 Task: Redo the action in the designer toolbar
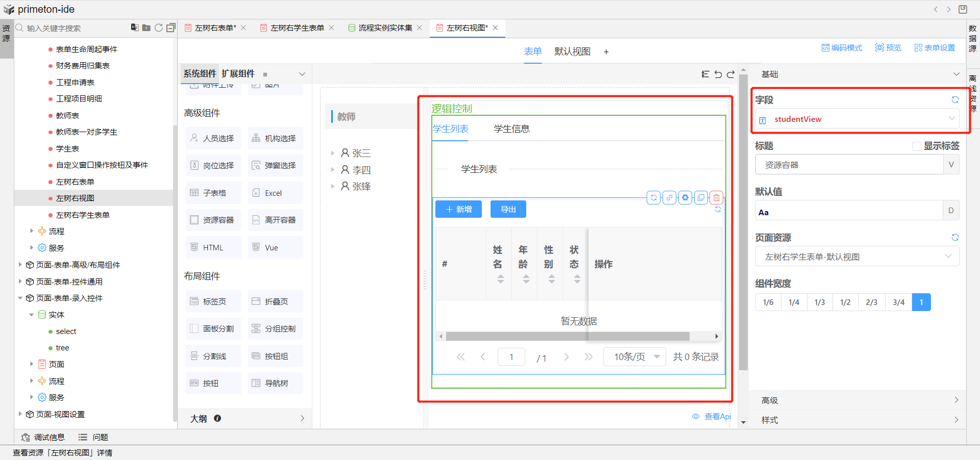(731, 74)
